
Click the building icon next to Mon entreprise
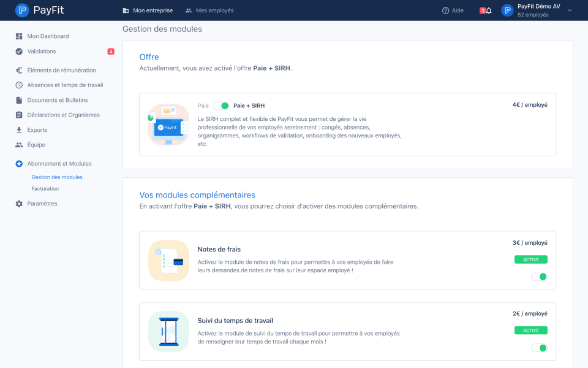(x=126, y=10)
